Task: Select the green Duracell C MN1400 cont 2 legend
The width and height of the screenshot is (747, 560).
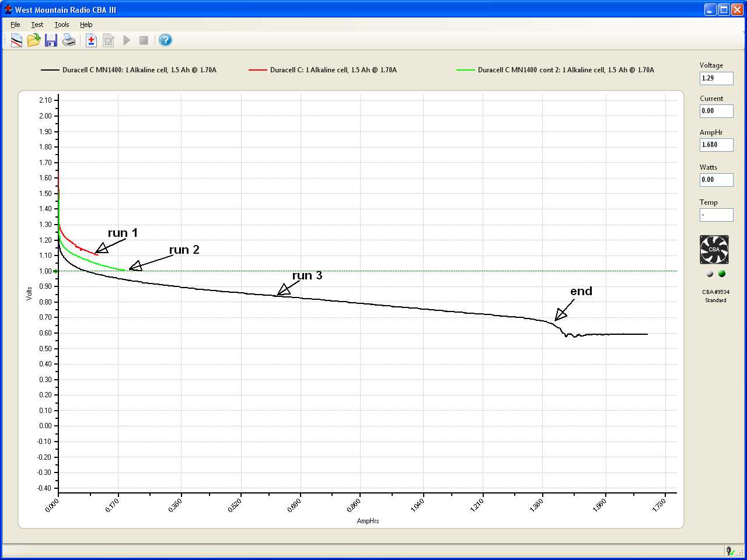Action: 565,70
